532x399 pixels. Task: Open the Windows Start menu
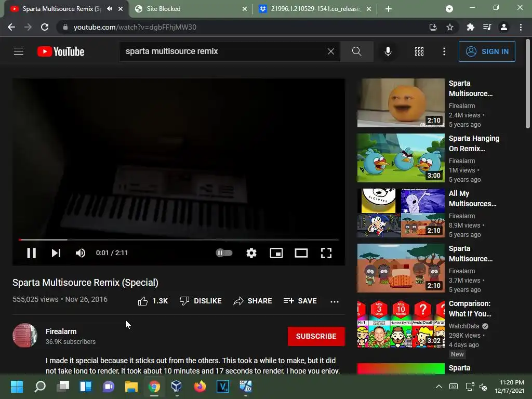[x=17, y=387]
